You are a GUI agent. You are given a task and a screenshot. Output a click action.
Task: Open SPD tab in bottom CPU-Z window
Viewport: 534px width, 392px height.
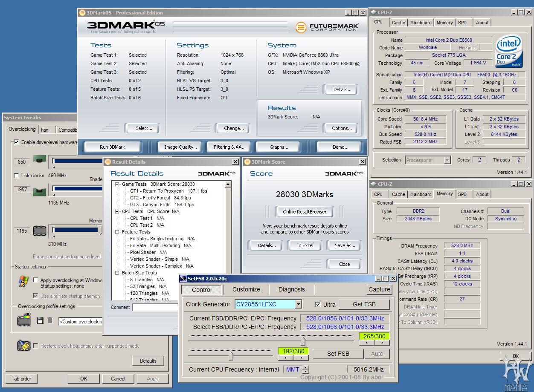click(462, 194)
